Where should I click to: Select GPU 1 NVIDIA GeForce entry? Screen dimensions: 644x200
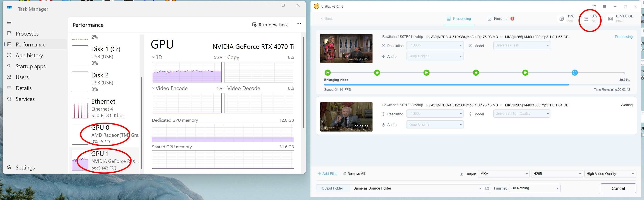tap(105, 161)
